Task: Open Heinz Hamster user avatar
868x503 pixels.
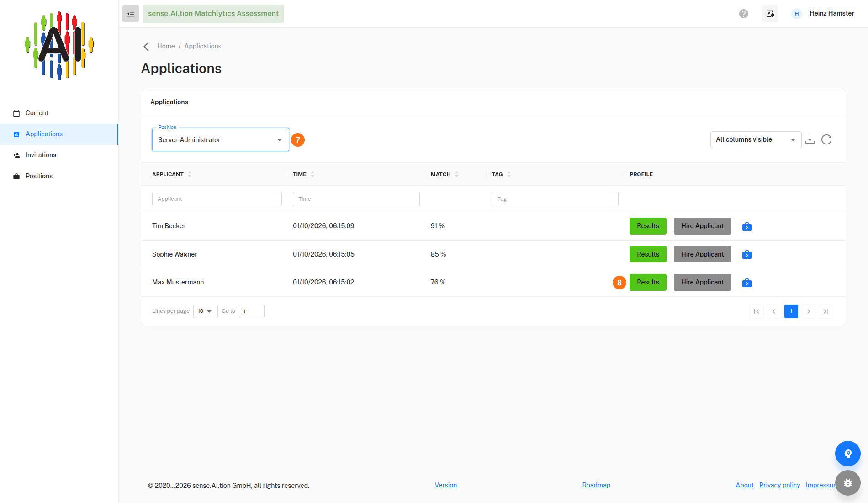Action: point(797,14)
